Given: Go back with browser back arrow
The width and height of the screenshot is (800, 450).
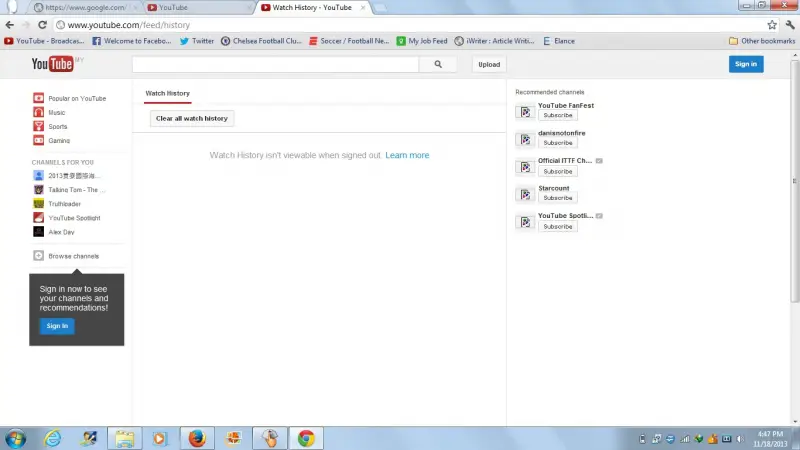Looking at the screenshot, I should tap(10, 24).
